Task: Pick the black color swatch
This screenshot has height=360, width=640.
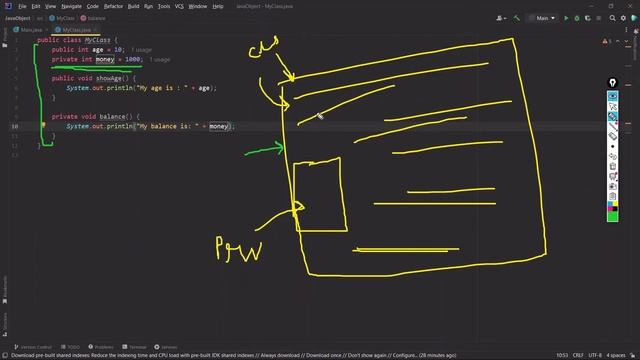Action: tap(615, 209)
